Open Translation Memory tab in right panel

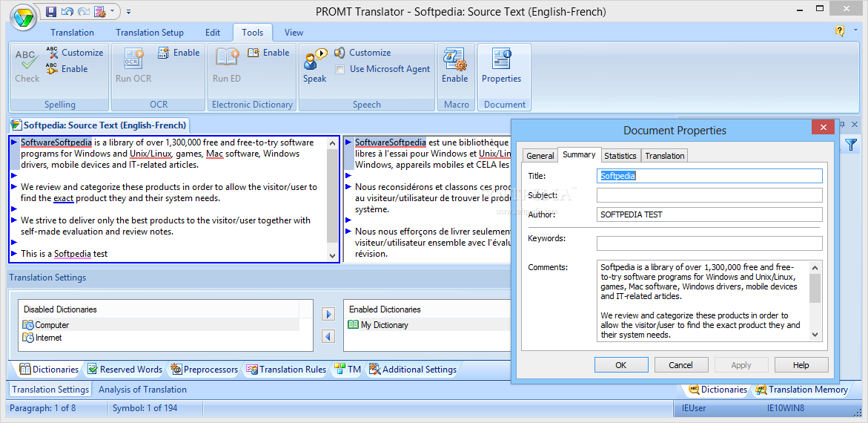(801, 389)
